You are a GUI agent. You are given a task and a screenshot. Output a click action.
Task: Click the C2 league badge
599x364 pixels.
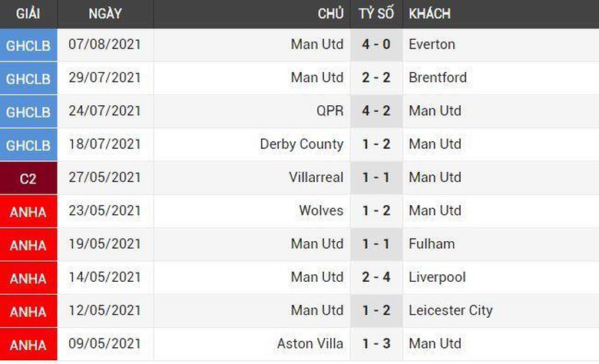[x=28, y=178]
